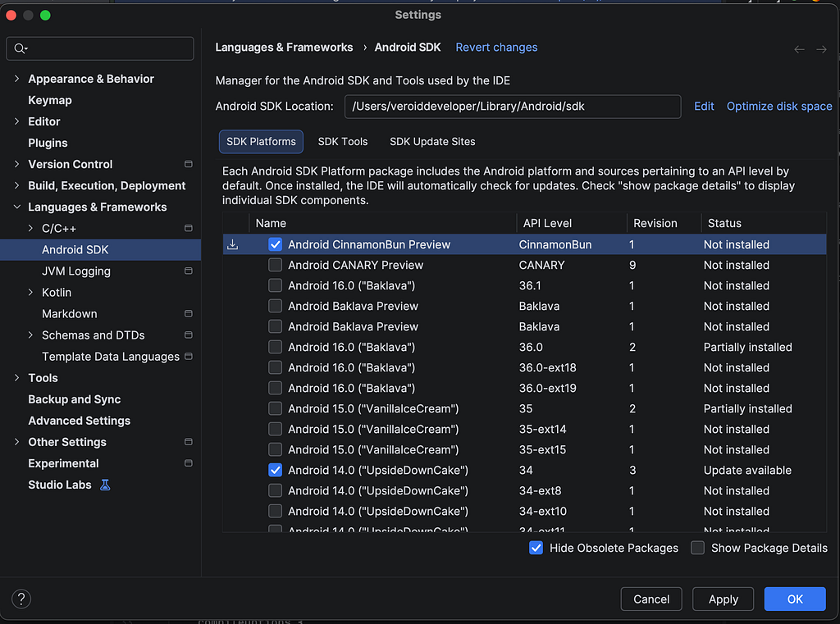Collapse Languages & Frameworks section
Image resolution: width=840 pixels, height=624 pixels.
tap(16, 207)
